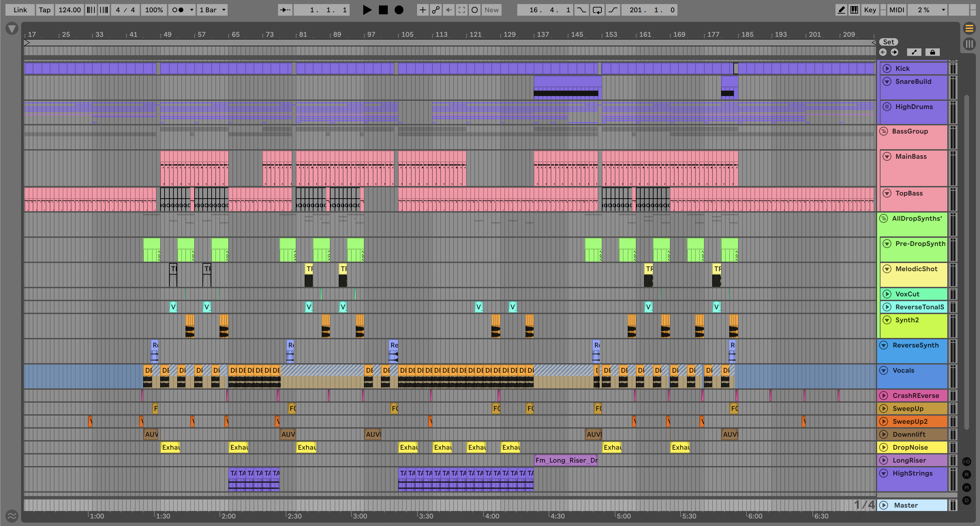Image resolution: width=980 pixels, height=526 pixels.
Task: Toggle Automation Mode icon next to lock
Action: [x=914, y=52]
